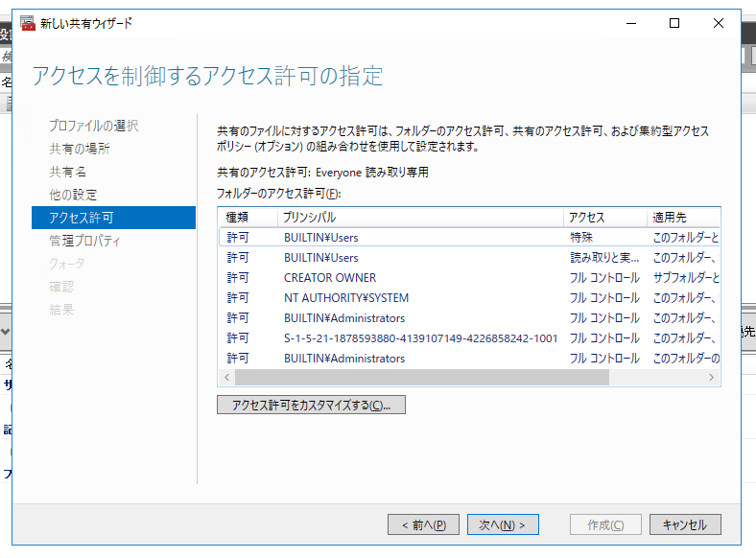Select the CREATOR OWNER permission row
The height and width of the screenshot is (558, 756).
point(469,278)
